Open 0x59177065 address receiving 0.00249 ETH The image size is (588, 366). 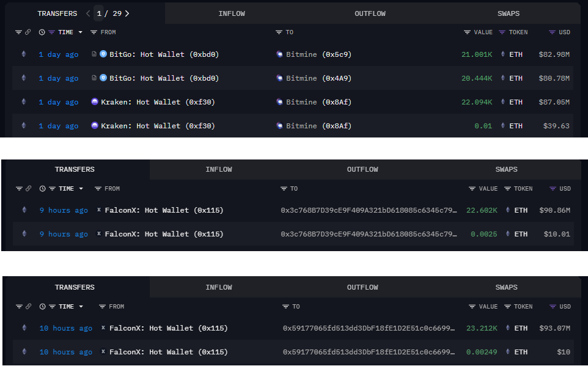point(369,352)
